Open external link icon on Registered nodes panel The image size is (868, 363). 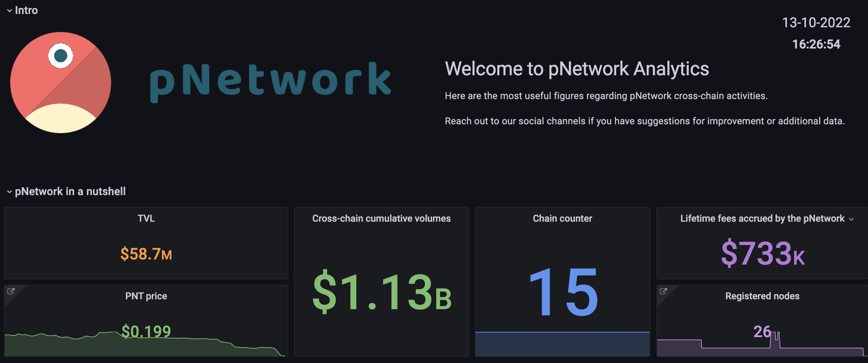click(663, 291)
